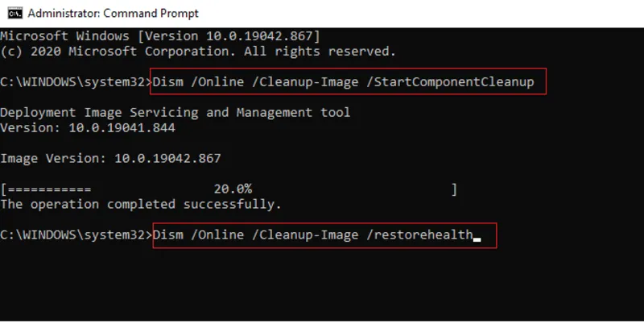Open the Command Prompt title bar icon menu
This screenshot has height=324, width=644.
15,13
